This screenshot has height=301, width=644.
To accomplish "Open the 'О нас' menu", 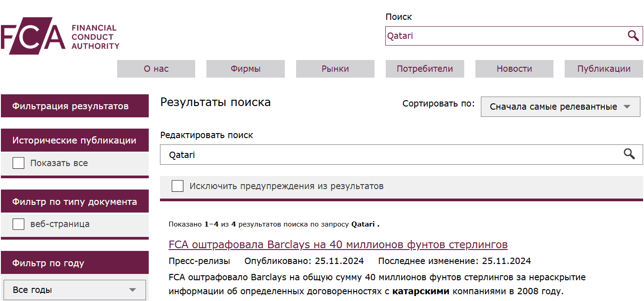I will coord(156,69).
